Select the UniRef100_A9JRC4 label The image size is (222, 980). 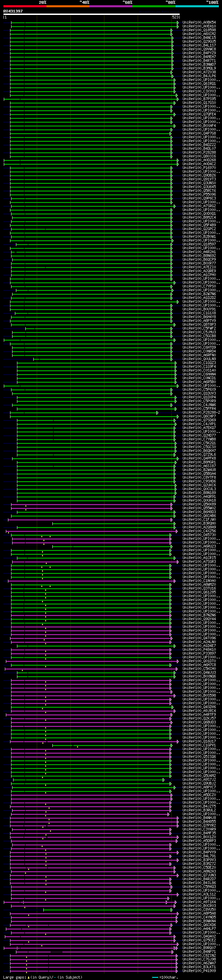tap(199, 711)
